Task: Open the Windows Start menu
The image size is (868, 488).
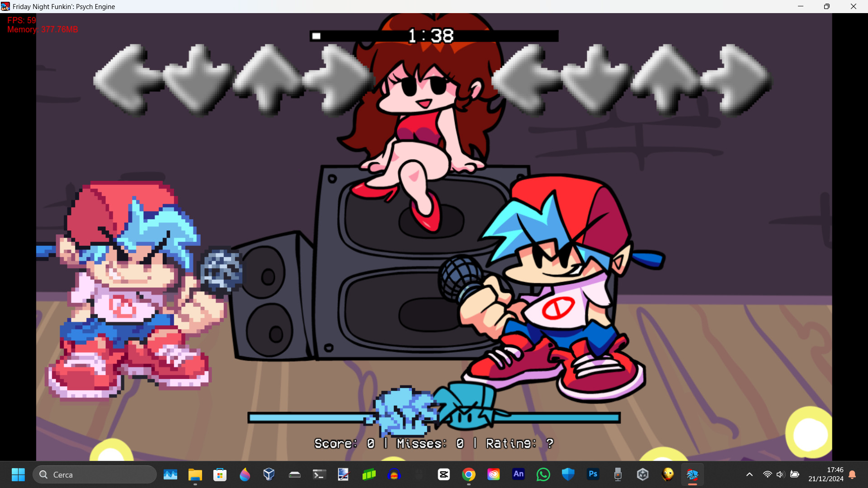Action: (18, 474)
